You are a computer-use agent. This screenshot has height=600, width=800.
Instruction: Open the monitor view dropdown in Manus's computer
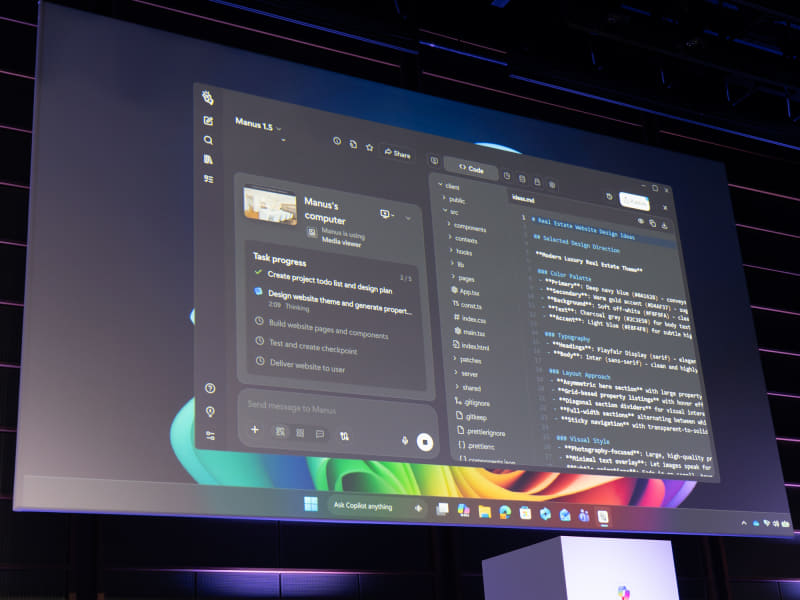[387, 214]
